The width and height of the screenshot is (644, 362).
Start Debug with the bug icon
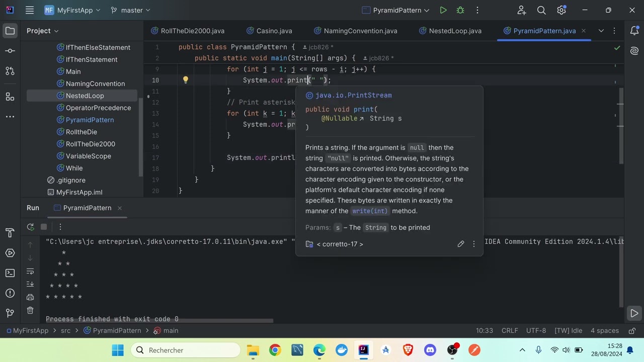pos(460,10)
